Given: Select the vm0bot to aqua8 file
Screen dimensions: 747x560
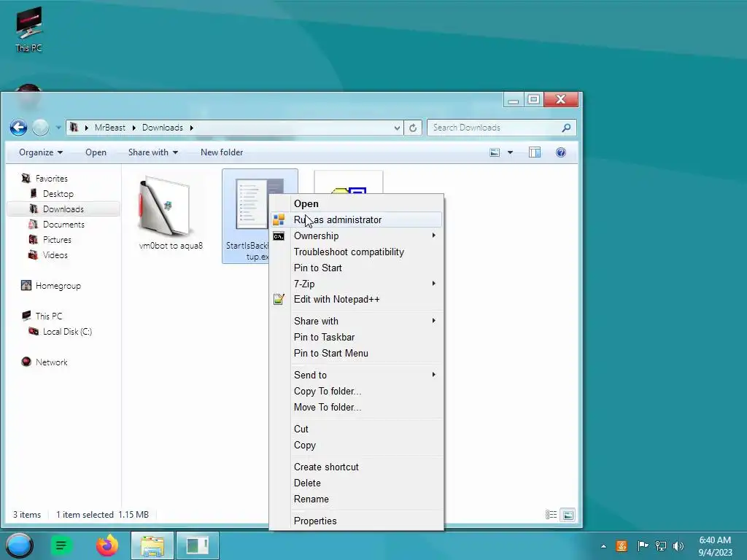Looking at the screenshot, I should pos(171,213).
